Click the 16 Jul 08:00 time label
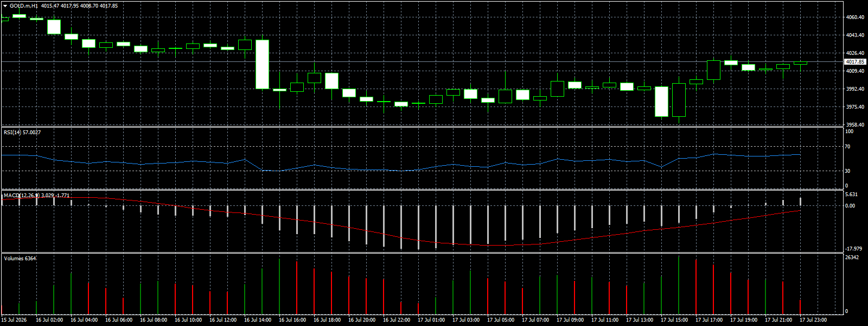868x326 pixels. tap(154, 320)
